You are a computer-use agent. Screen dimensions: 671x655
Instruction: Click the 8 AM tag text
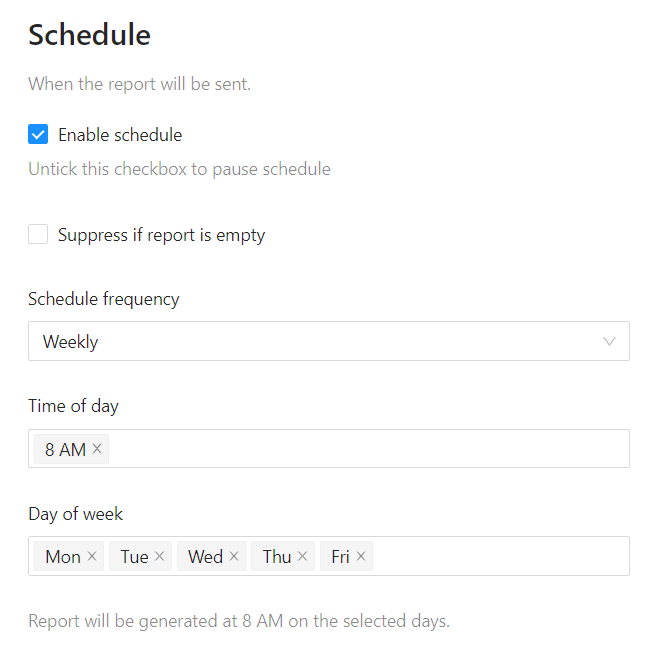[x=65, y=449]
